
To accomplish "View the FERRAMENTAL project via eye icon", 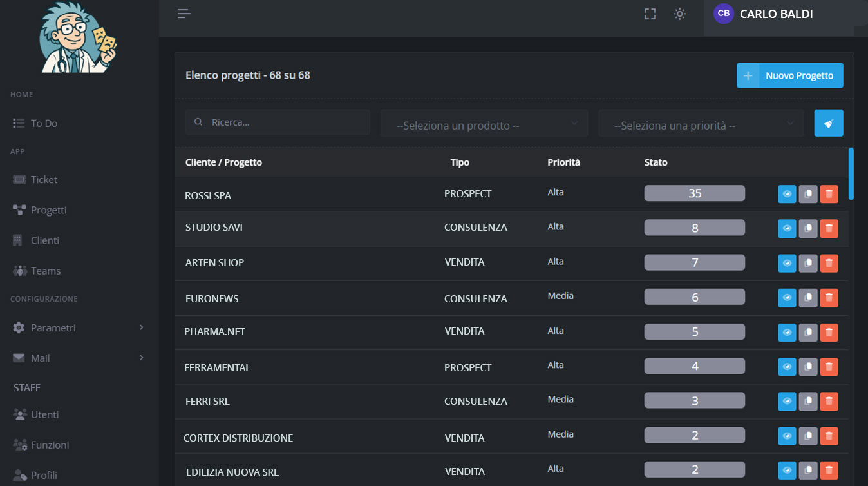I will 787,367.
